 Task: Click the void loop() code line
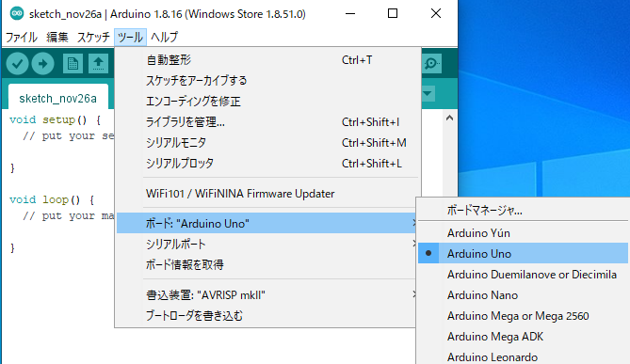click(52, 199)
